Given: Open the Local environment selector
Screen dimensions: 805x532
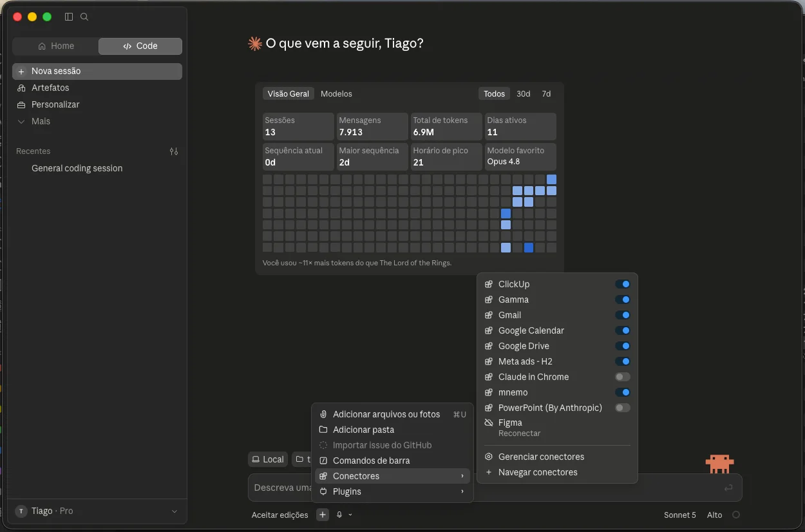Looking at the screenshot, I should (x=267, y=459).
